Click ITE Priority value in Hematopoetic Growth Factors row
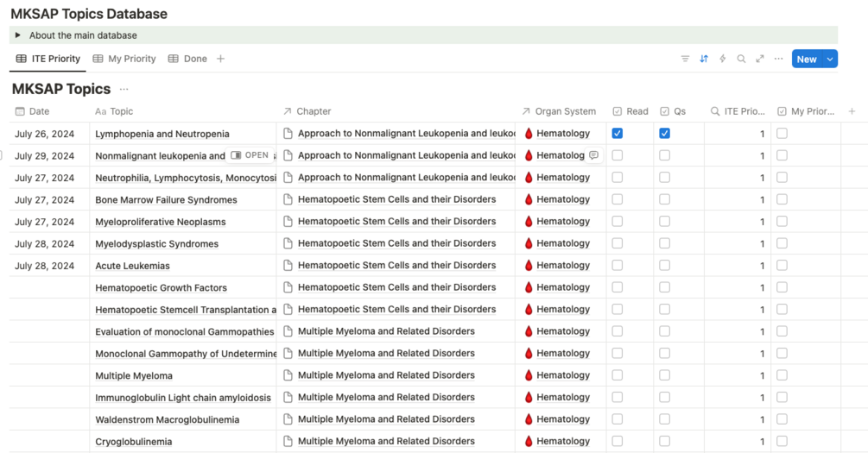The height and width of the screenshot is (453, 868). pyautogui.click(x=763, y=287)
